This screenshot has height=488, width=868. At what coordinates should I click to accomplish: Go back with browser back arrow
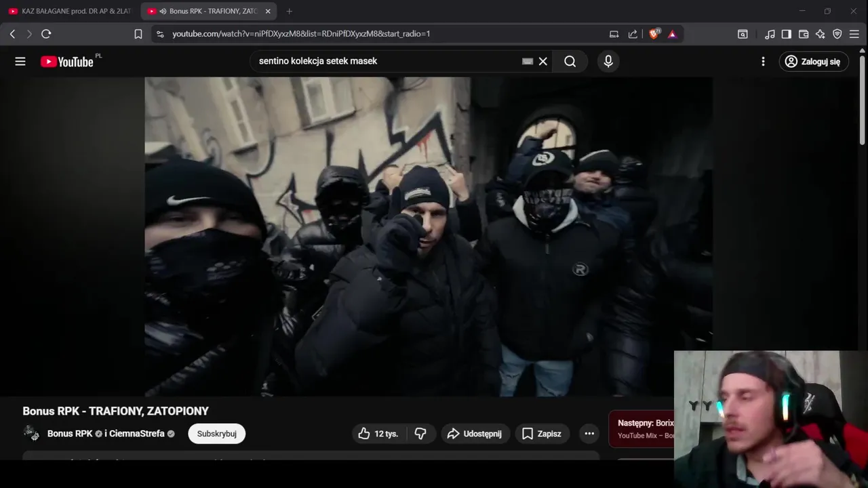point(12,34)
